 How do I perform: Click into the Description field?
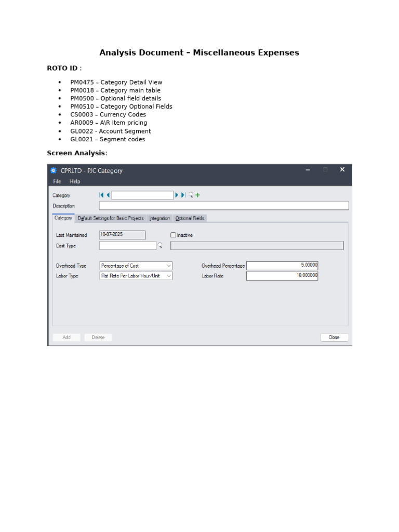point(224,206)
